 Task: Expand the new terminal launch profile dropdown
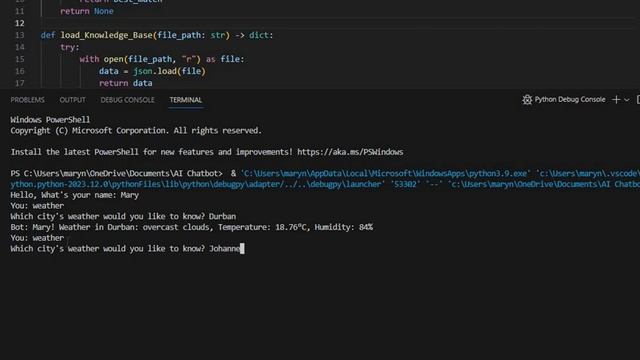click(x=627, y=100)
